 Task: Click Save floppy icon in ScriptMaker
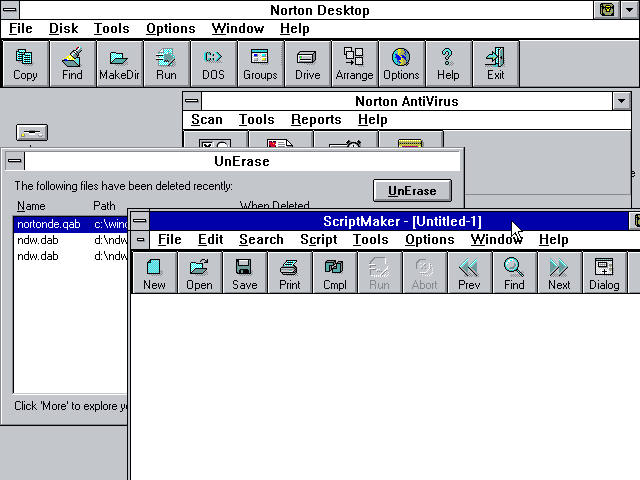click(x=244, y=272)
